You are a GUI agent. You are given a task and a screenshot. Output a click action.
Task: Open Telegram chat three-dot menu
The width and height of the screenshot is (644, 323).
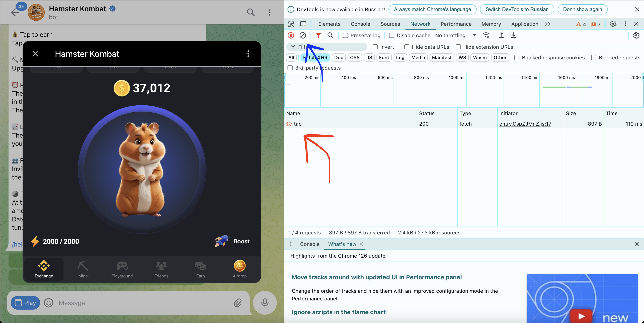pos(269,12)
